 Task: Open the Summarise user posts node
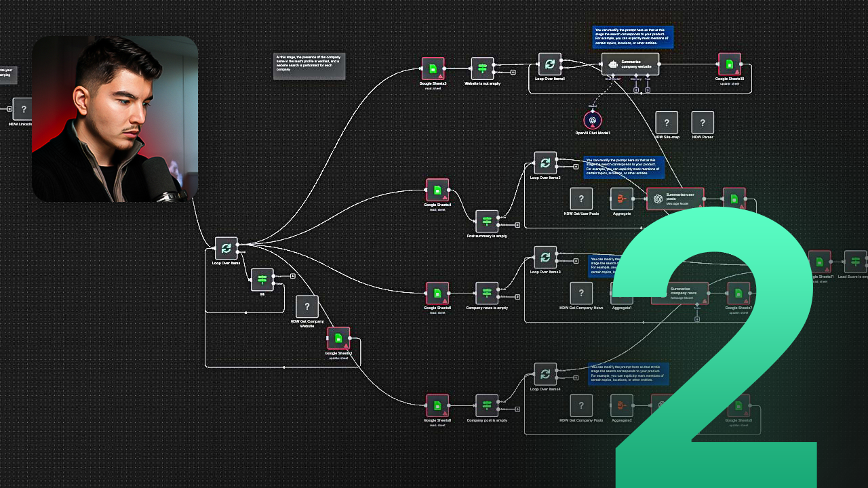[x=675, y=199]
